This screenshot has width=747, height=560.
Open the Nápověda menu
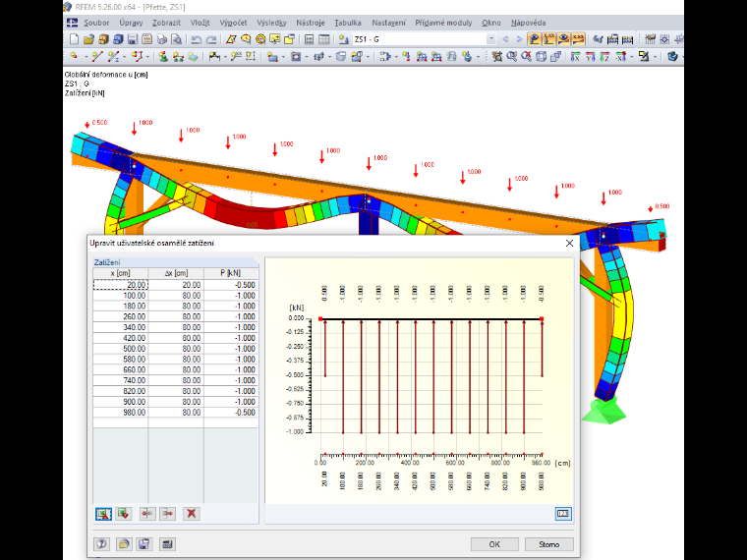click(x=529, y=23)
